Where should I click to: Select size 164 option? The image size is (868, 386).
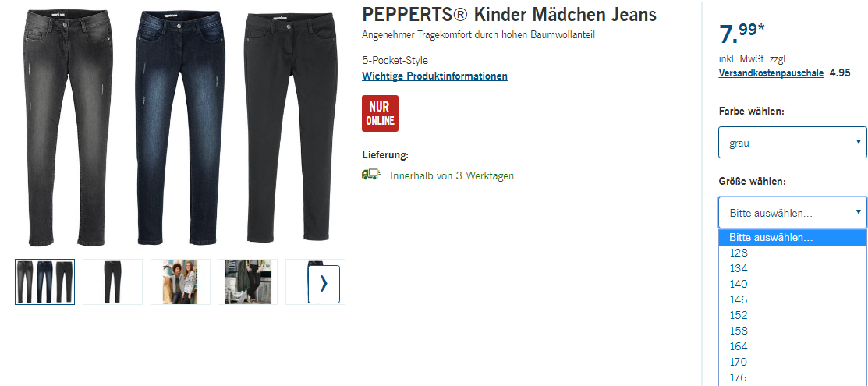click(x=792, y=346)
